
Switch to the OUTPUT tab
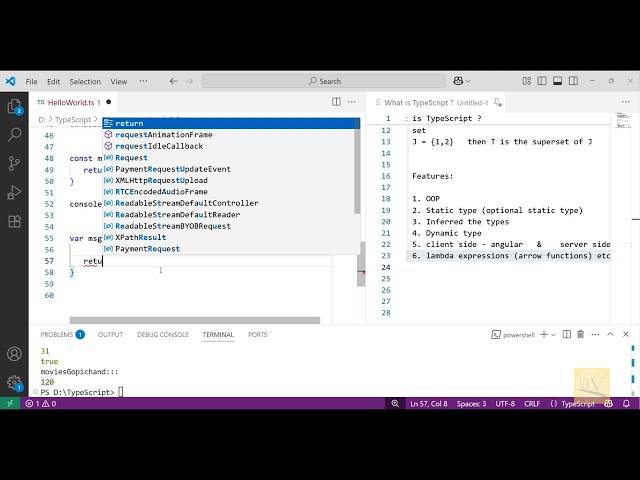coord(110,334)
